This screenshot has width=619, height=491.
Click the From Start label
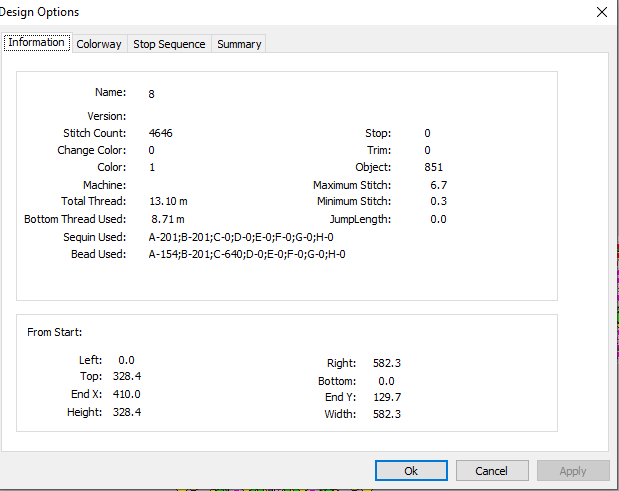[x=54, y=332]
